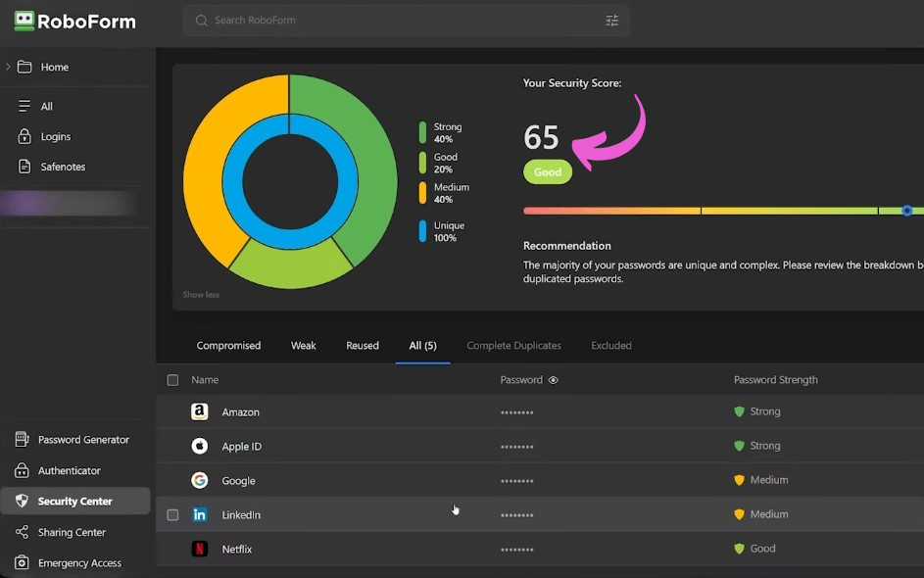Screen dimensions: 924x578
Task: Click the green Good score badge
Action: (548, 172)
